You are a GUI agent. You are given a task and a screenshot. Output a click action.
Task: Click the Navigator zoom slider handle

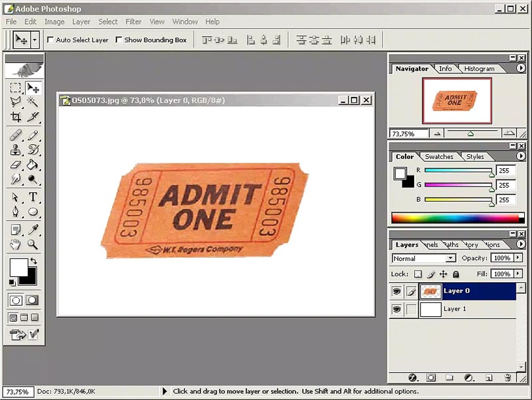pos(470,134)
